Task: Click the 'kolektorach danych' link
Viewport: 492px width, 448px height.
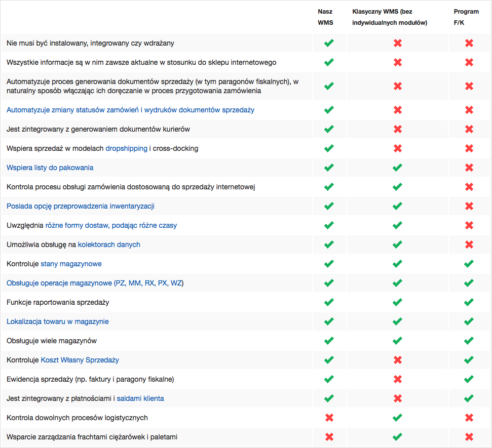Action: (x=109, y=245)
